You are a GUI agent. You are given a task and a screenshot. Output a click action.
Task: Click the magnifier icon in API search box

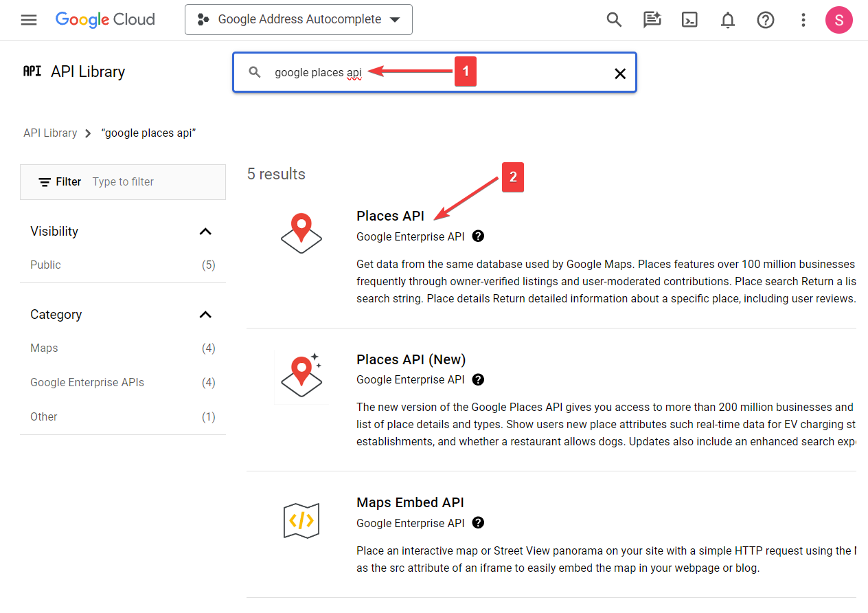(255, 72)
